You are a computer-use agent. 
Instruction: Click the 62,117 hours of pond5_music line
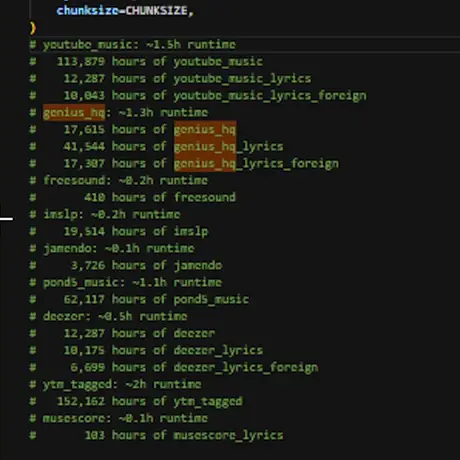[x=139, y=299]
